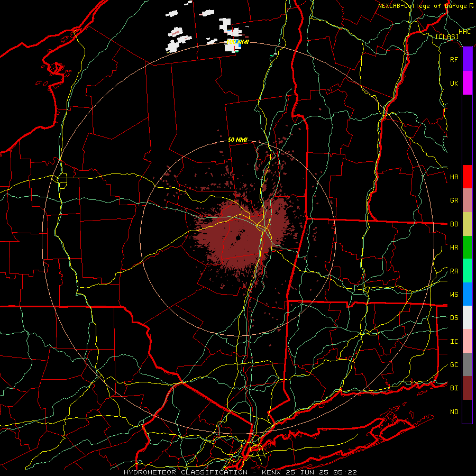Select the BI legend label
The height and width of the screenshot is (476, 476).
point(454,388)
